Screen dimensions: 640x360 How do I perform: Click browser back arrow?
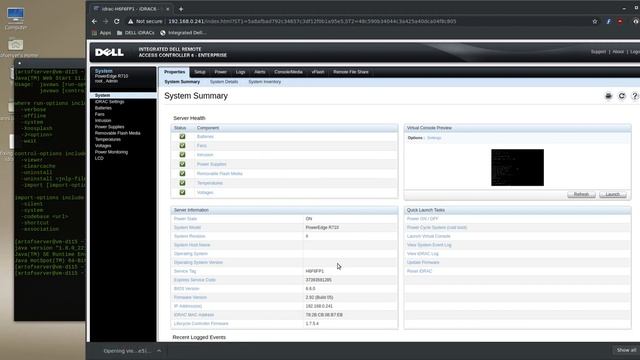pyautogui.click(x=95, y=21)
